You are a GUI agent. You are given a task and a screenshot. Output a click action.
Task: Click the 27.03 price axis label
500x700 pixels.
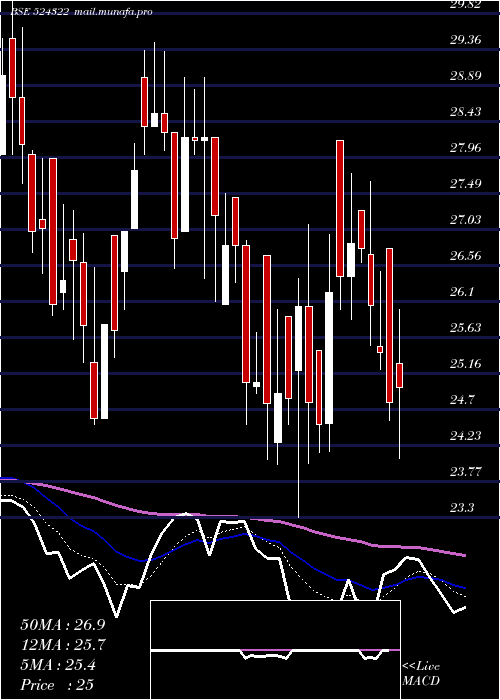[466, 220]
